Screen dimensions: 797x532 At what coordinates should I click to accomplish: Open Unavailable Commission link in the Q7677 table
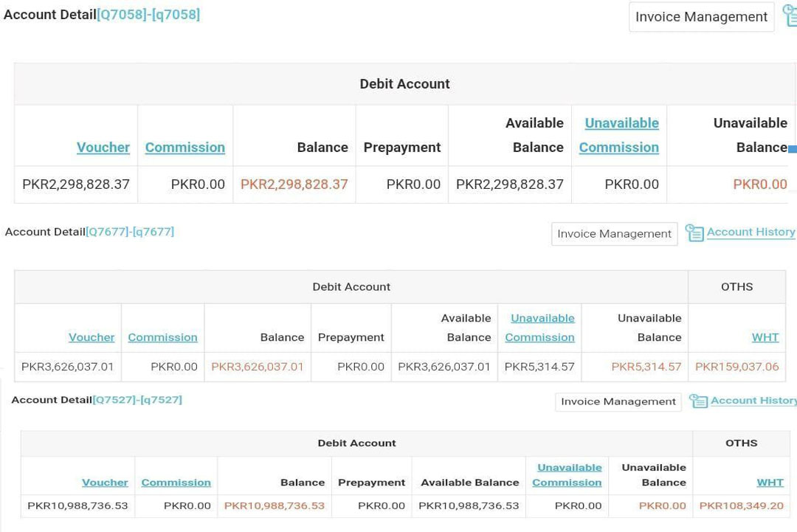[540, 328]
